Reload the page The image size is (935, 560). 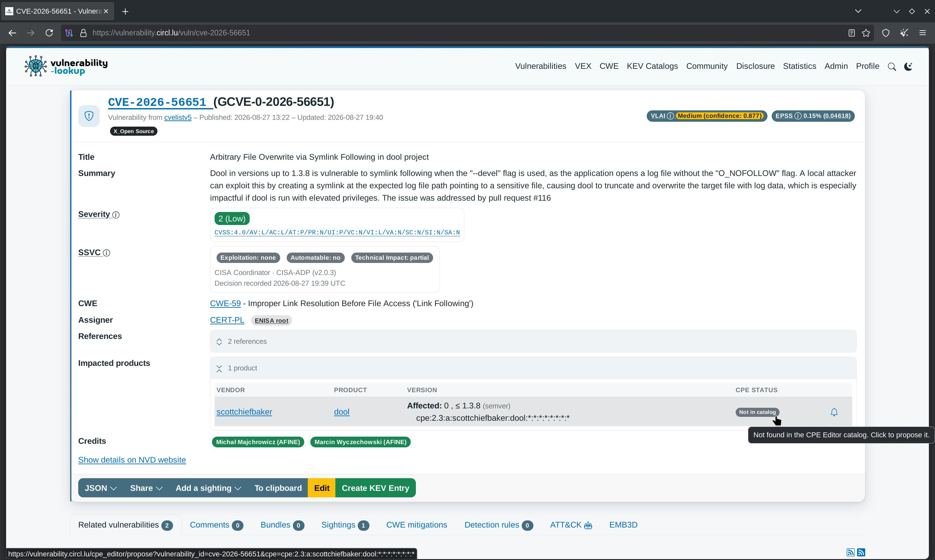49,33
